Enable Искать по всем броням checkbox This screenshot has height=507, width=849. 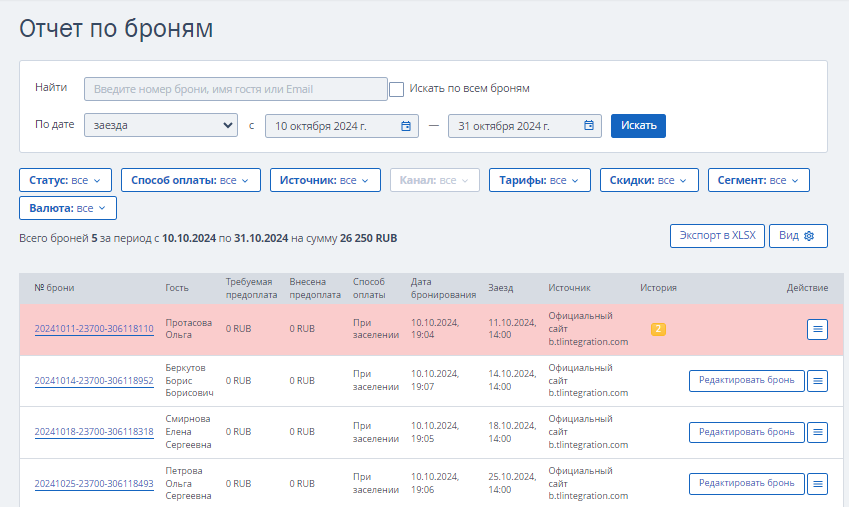pos(396,89)
